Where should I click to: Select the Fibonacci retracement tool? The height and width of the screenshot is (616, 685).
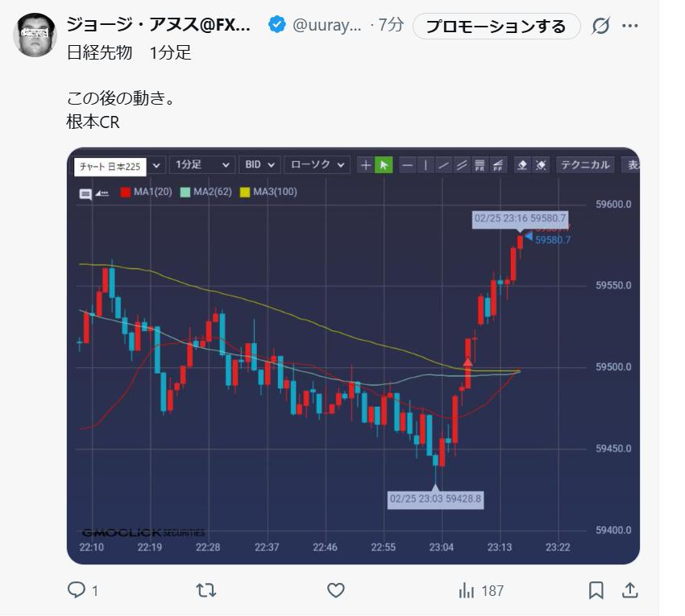[x=479, y=165]
